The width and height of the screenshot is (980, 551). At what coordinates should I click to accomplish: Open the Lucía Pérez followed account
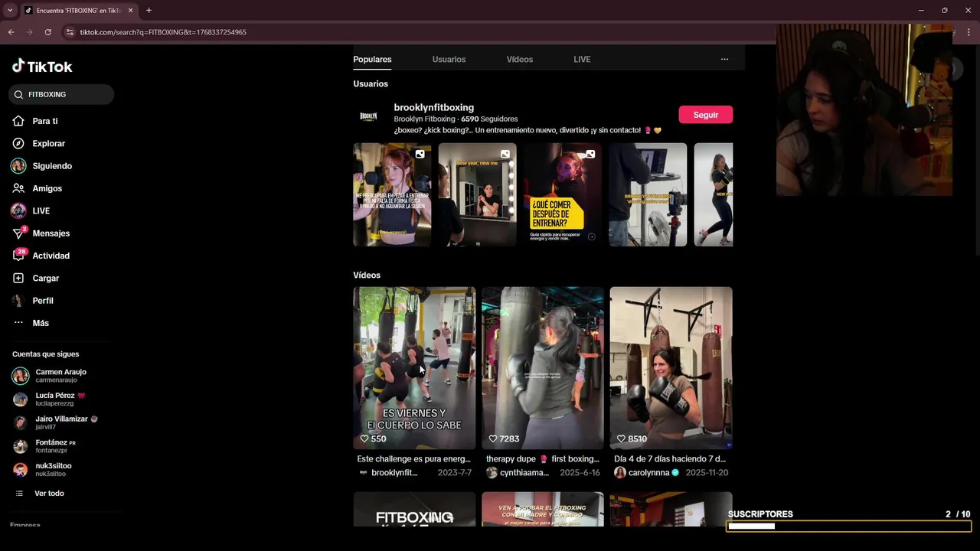[61, 399]
